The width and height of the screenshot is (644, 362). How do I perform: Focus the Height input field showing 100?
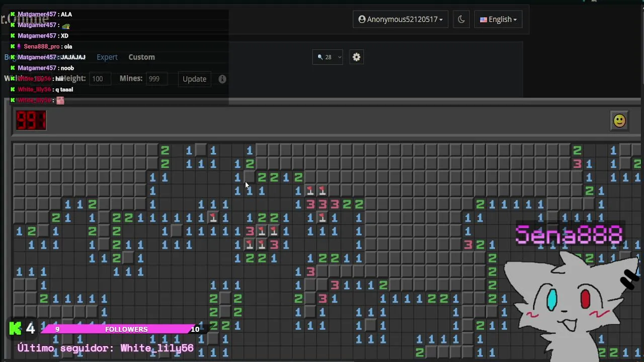100,79
